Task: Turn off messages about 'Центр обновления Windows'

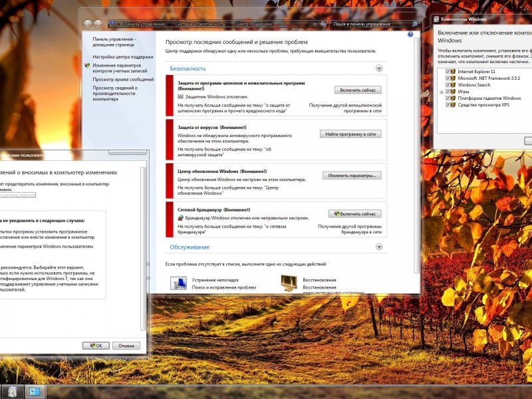Action: 228,190
